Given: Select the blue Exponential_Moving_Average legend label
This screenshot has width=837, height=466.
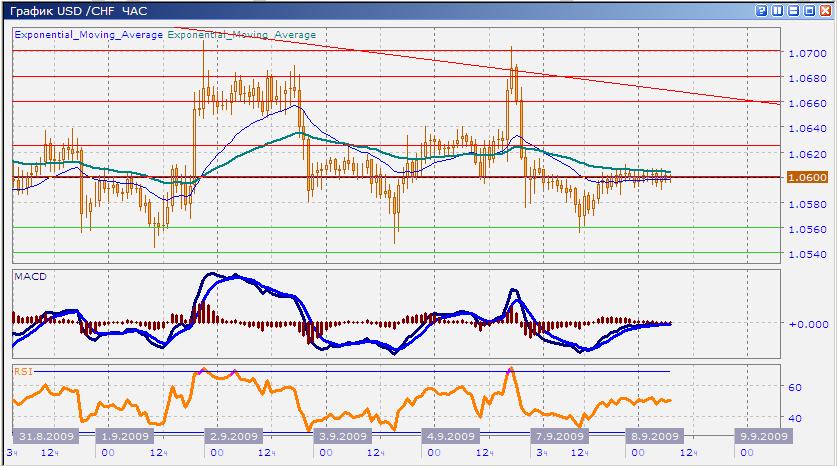Looking at the screenshot, I should (88, 35).
